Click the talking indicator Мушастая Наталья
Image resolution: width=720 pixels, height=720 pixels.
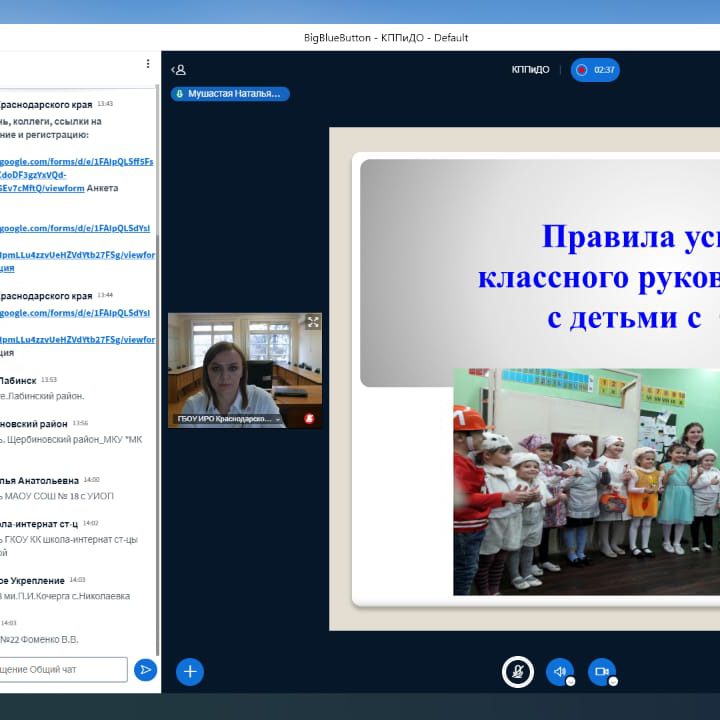coord(231,94)
